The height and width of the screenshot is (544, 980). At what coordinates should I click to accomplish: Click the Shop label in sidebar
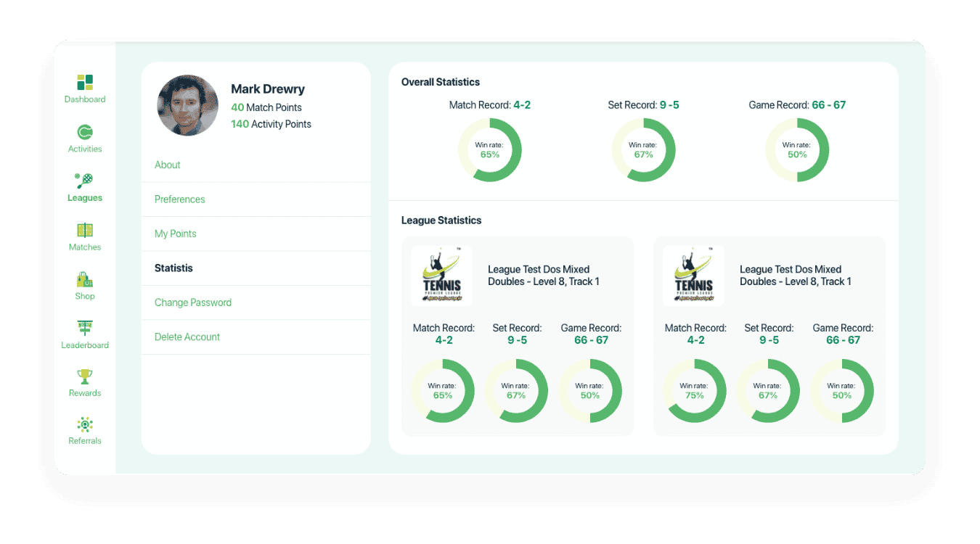[x=85, y=296]
